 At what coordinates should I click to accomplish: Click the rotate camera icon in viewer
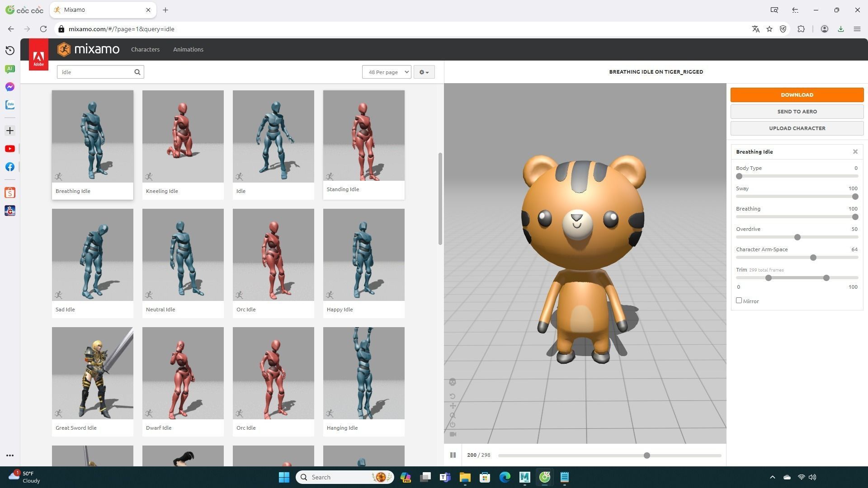tap(453, 397)
